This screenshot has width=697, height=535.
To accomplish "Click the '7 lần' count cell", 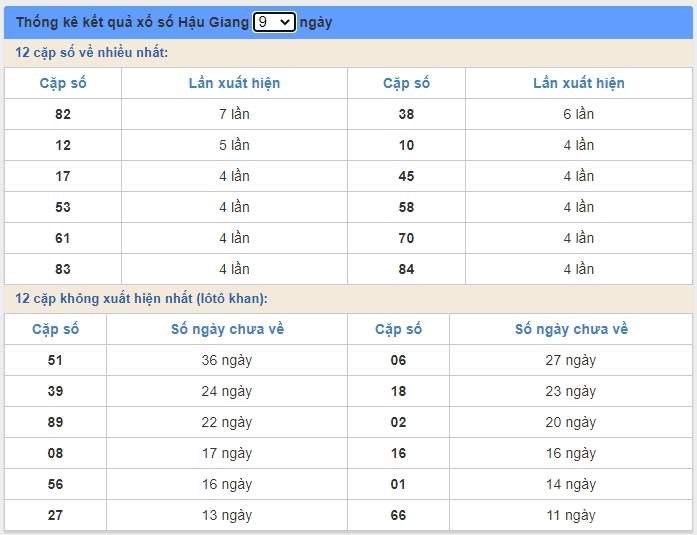I will point(234,114).
